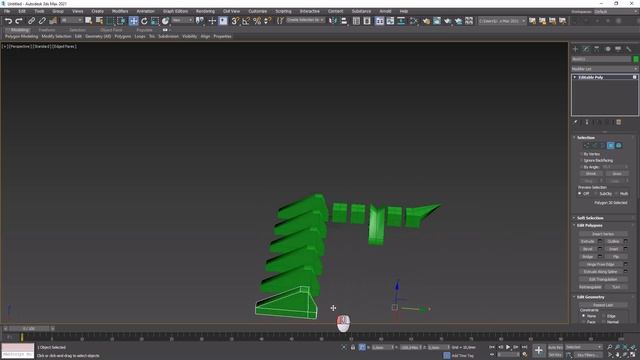Image resolution: width=640 pixels, height=360 pixels.
Task: Activate the Select and Move tool
Action: click(x=133, y=20)
